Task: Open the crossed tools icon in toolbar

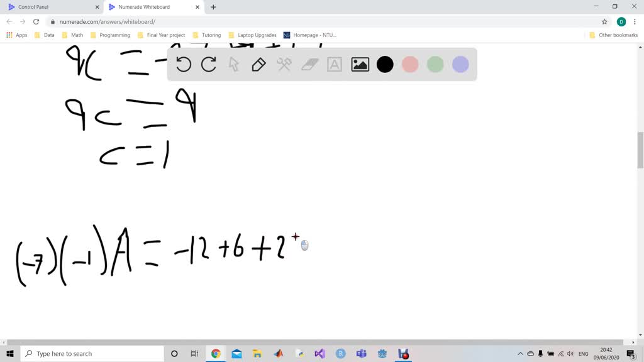Action: click(x=284, y=64)
